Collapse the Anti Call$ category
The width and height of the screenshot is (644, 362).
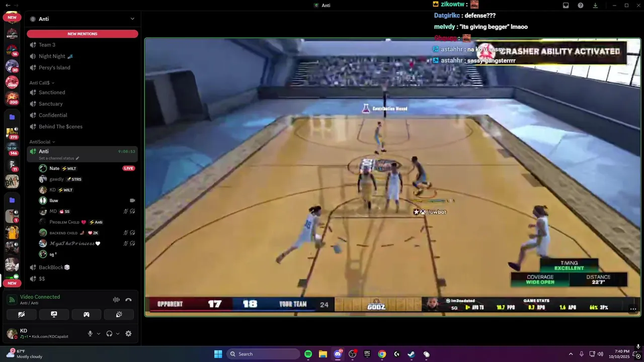pos(42,82)
